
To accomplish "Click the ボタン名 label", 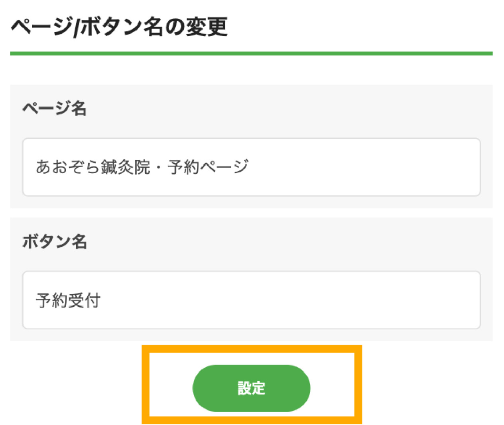I will pyautogui.click(x=55, y=241).
